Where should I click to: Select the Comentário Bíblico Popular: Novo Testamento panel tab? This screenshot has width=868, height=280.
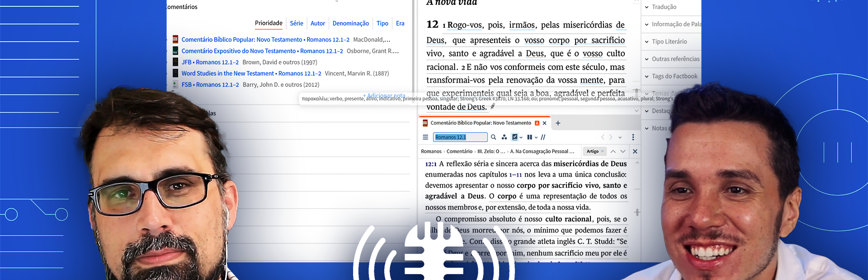tap(481, 123)
